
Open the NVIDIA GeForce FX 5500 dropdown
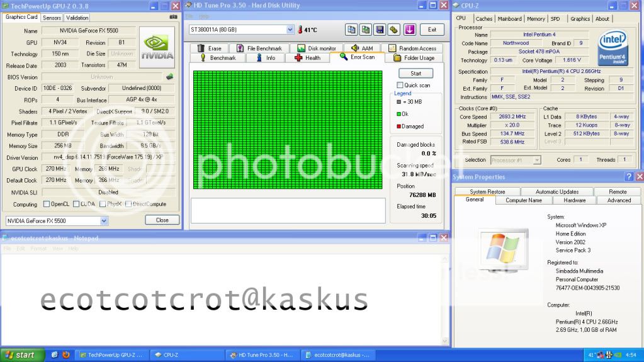(104, 220)
